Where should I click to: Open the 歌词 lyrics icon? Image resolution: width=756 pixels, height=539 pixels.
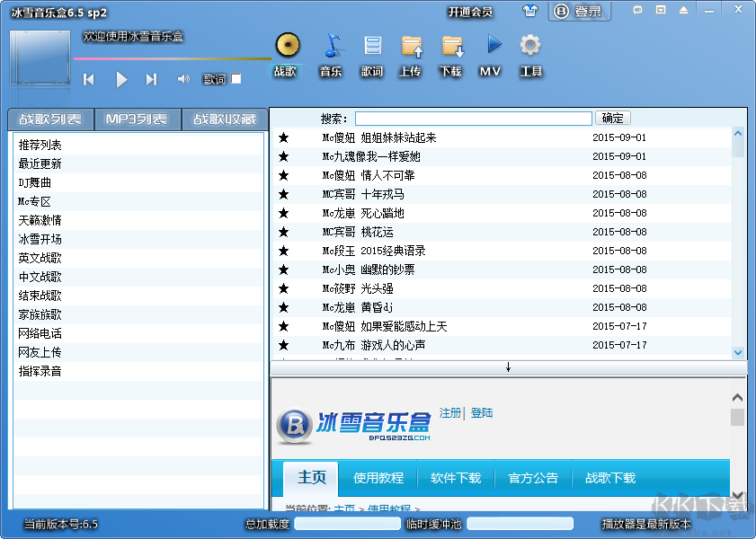click(x=372, y=46)
